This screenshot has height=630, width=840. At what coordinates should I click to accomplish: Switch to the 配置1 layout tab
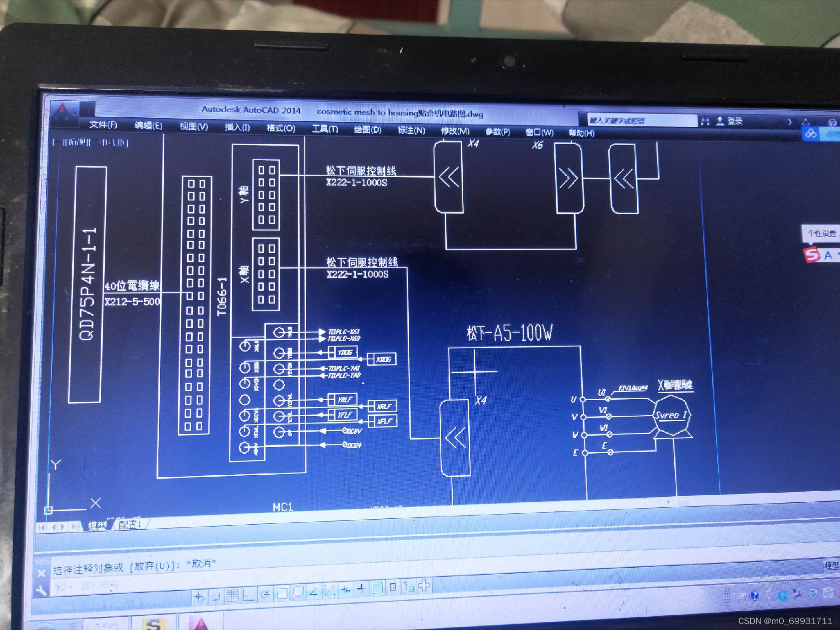coord(130,525)
